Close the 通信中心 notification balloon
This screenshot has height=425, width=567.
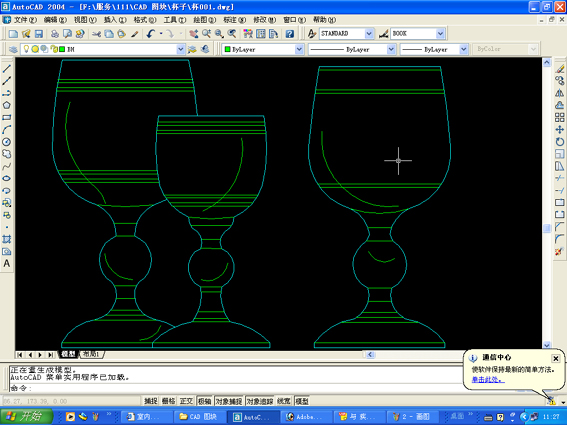[556, 358]
